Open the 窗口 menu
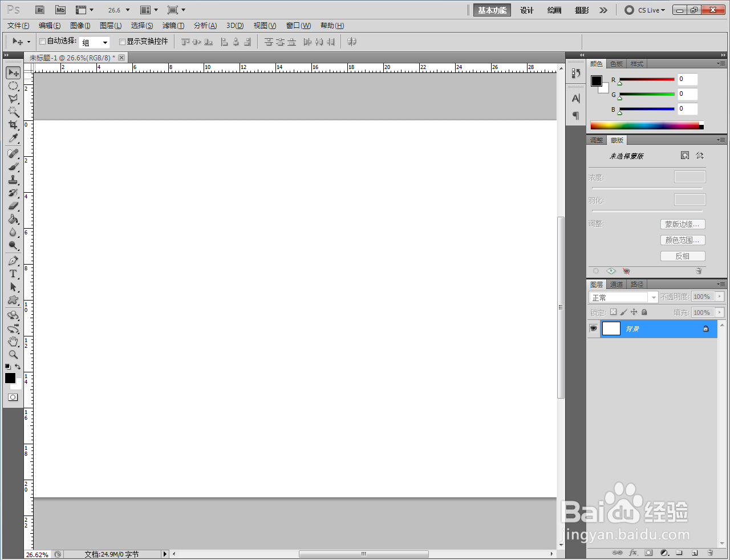730x560 pixels. click(x=298, y=26)
